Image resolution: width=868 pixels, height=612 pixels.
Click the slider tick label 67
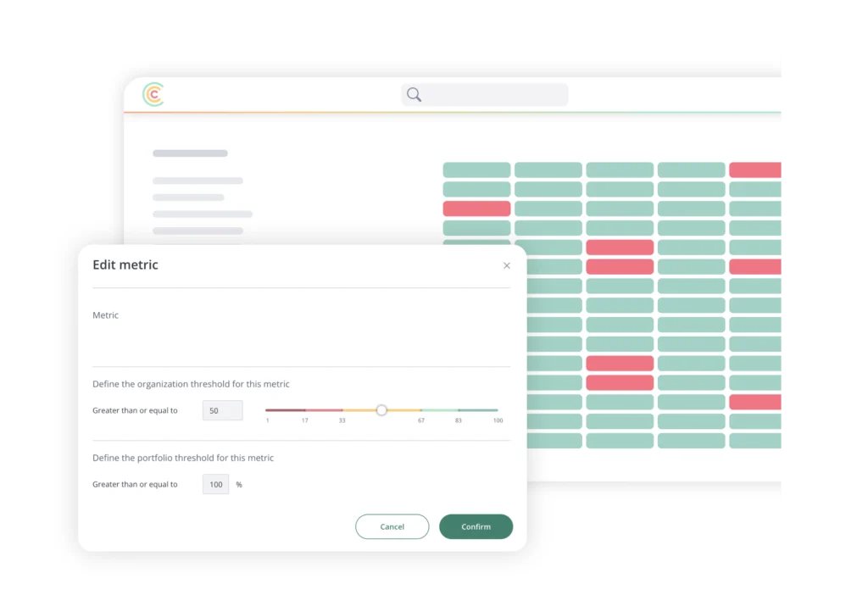click(421, 420)
